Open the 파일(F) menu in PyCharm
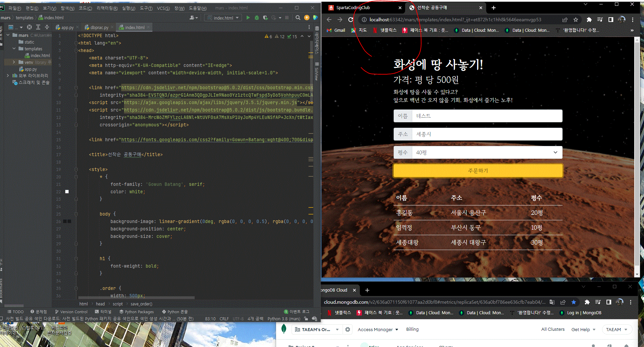The image size is (644, 347). click(x=15, y=8)
